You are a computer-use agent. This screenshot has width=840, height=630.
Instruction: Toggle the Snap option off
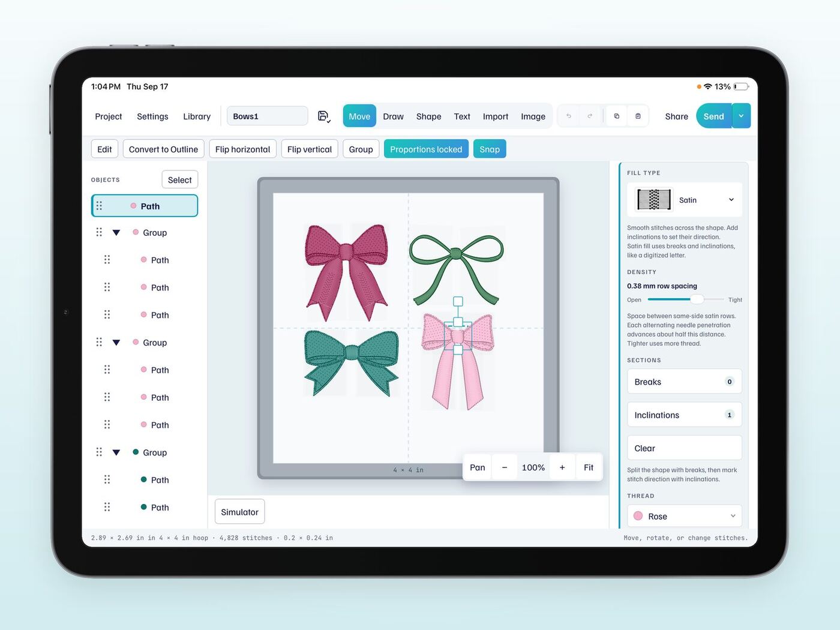490,149
